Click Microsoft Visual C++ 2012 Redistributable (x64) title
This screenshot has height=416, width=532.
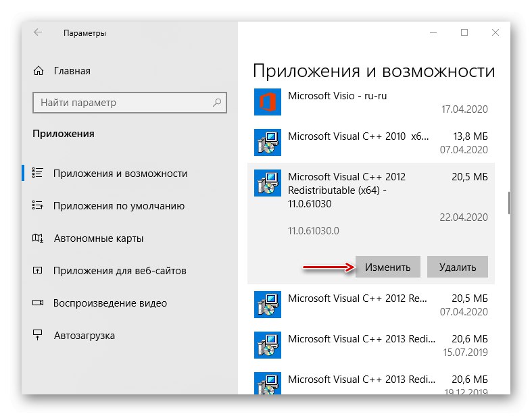pyautogui.click(x=347, y=190)
